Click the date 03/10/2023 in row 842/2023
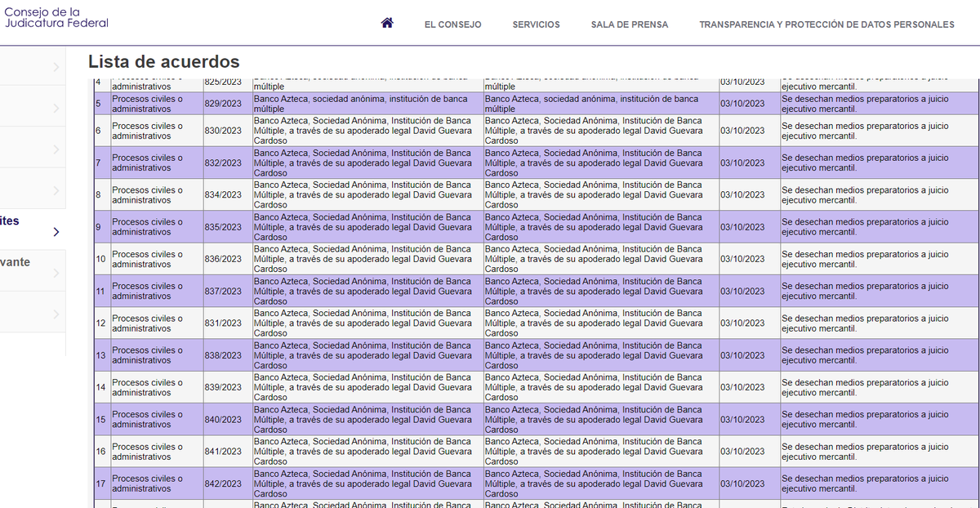This screenshot has width=980, height=508. [742, 484]
